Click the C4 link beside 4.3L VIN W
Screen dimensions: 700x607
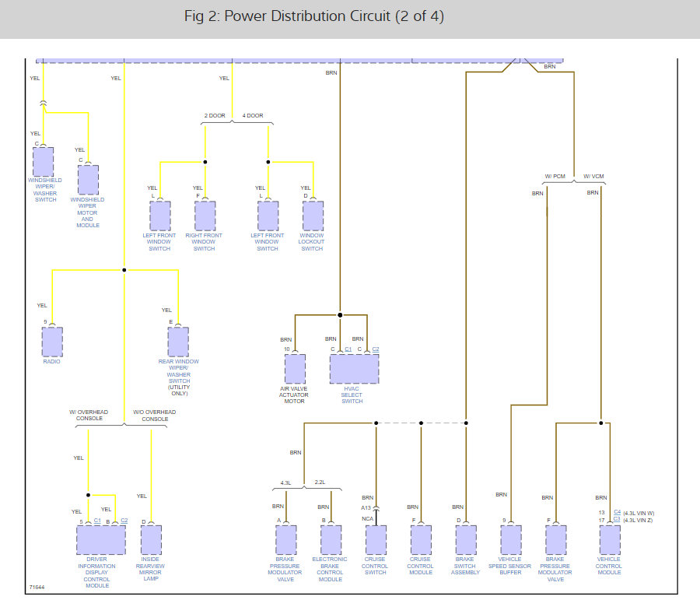tap(617, 512)
